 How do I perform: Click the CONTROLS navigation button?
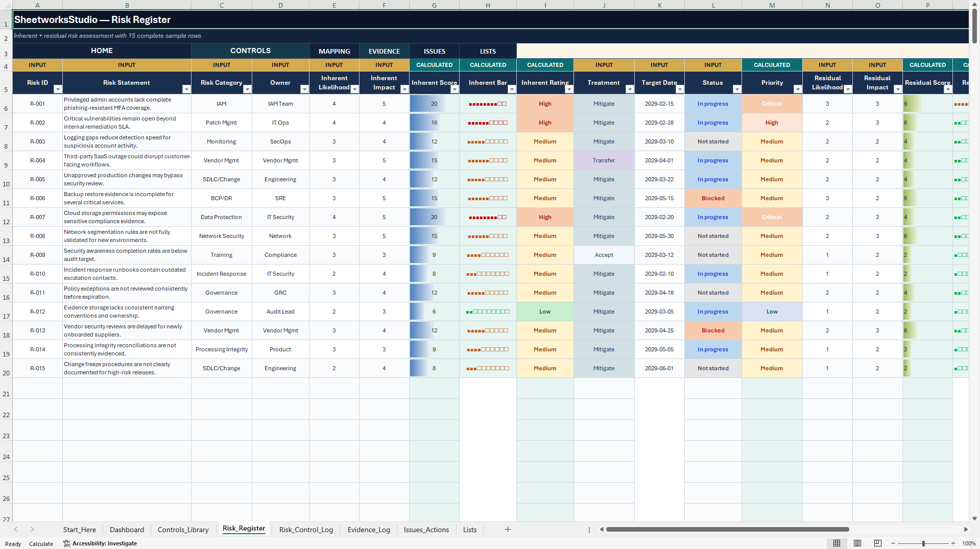tap(250, 51)
